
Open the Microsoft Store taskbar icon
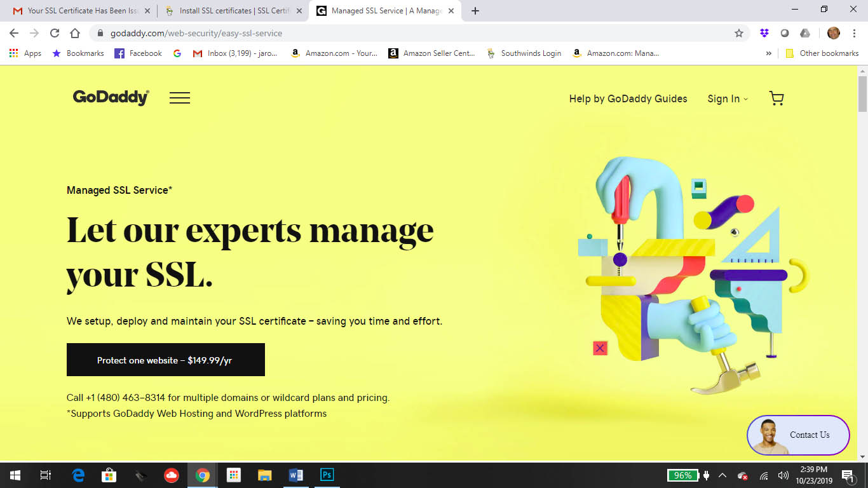click(109, 475)
